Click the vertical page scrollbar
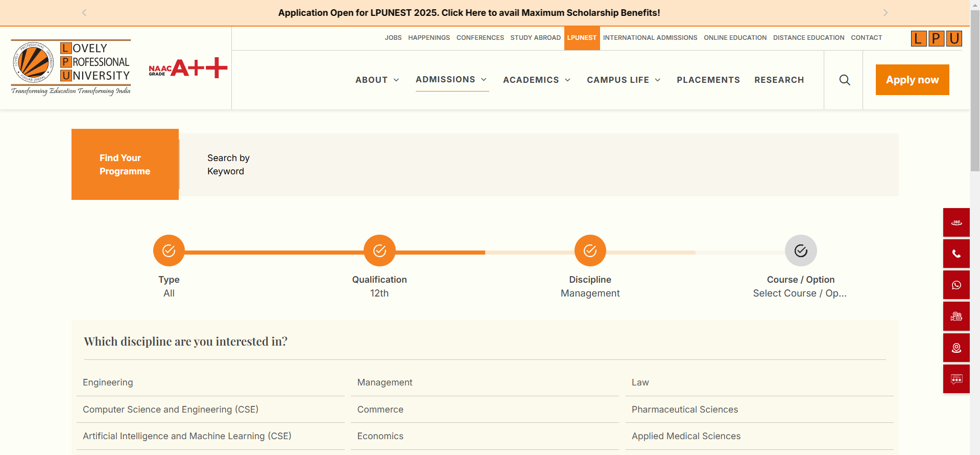The width and height of the screenshot is (980, 455). pyautogui.click(x=975, y=91)
